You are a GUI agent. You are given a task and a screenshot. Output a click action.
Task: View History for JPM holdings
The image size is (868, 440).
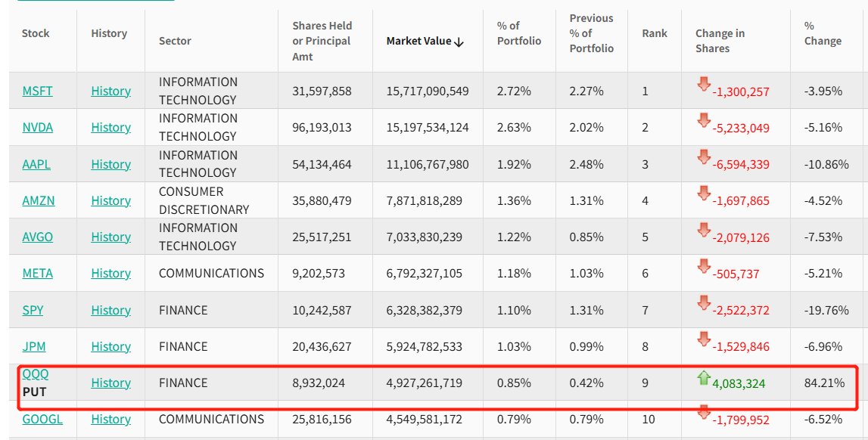(x=110, y=346)
